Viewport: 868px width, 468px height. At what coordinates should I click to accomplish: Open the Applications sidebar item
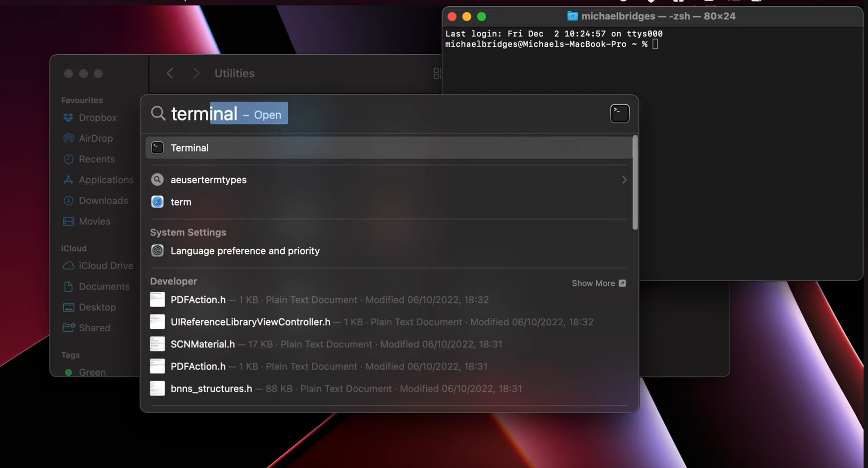106,180
